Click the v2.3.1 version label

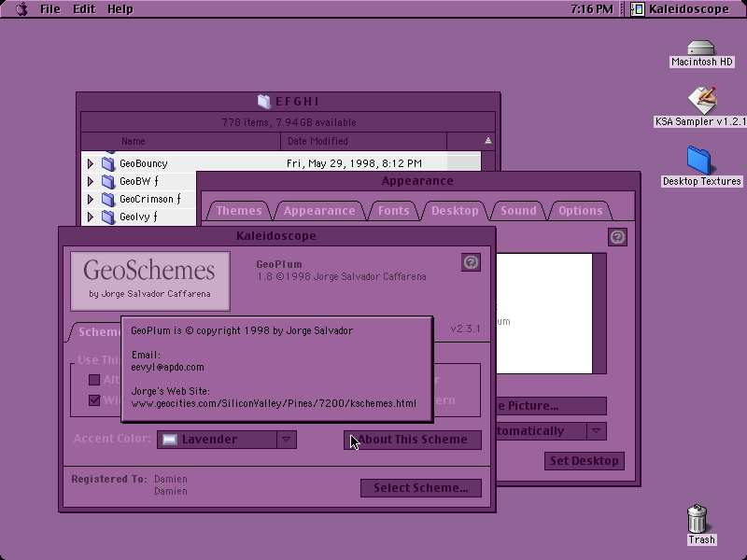465,329
